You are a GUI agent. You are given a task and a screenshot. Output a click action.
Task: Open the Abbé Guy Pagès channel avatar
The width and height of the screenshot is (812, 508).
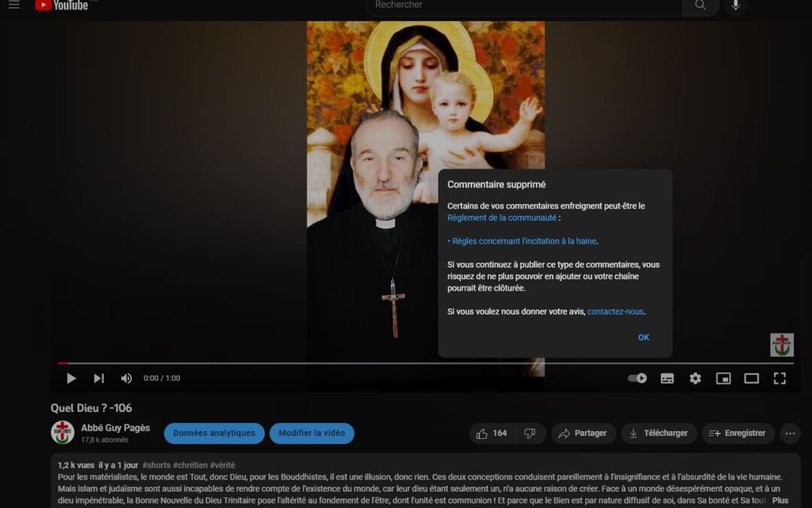[62, 432]
